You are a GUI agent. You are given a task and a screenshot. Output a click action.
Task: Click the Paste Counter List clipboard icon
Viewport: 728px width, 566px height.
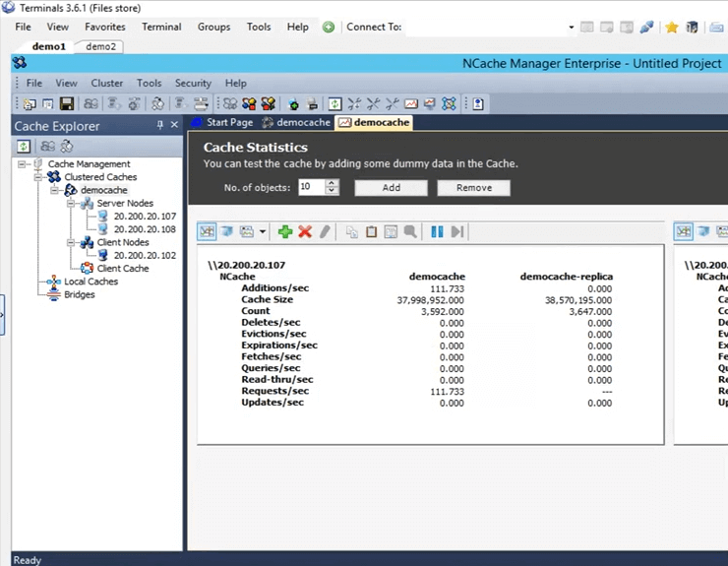(x=372, y=231)
